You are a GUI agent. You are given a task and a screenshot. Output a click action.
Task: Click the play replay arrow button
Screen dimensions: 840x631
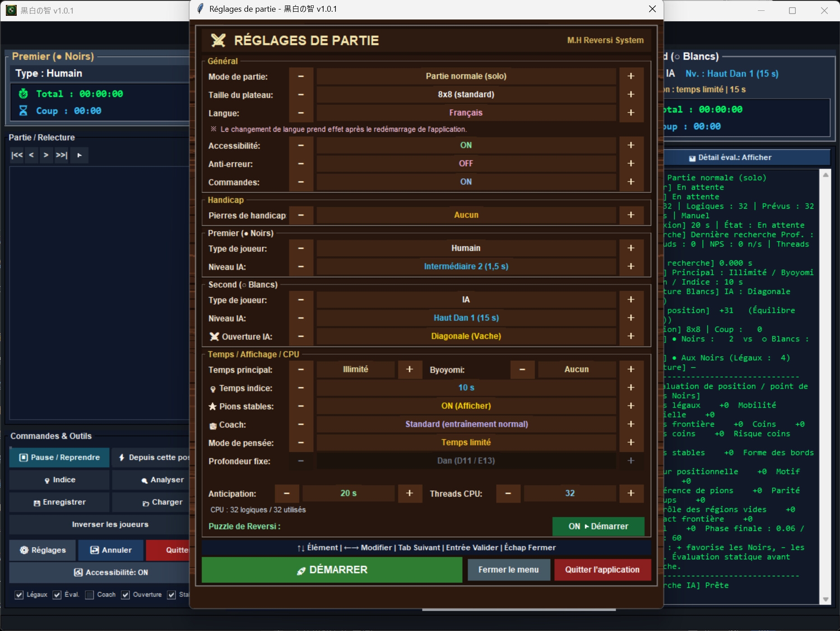point(79,155)
